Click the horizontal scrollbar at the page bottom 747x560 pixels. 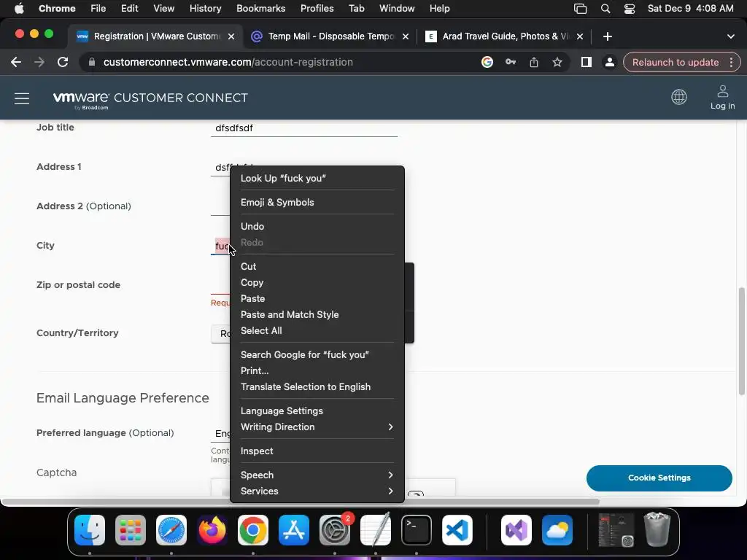[300, 502]
